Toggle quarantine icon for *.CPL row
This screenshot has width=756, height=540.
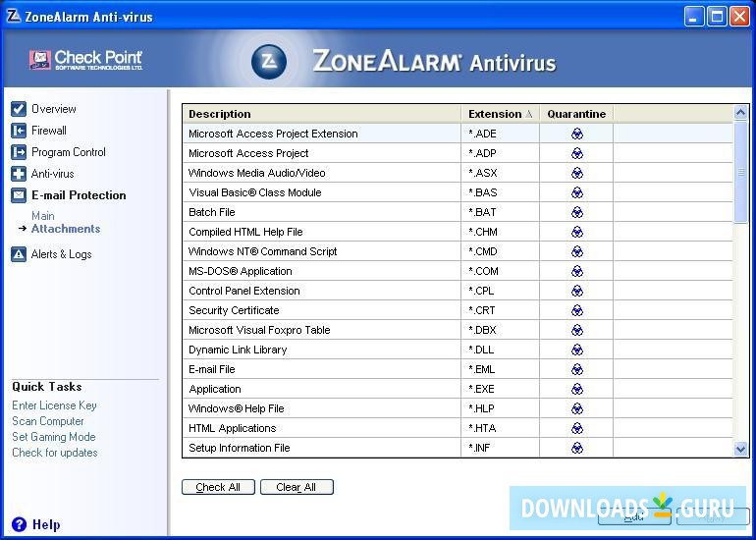577,291
